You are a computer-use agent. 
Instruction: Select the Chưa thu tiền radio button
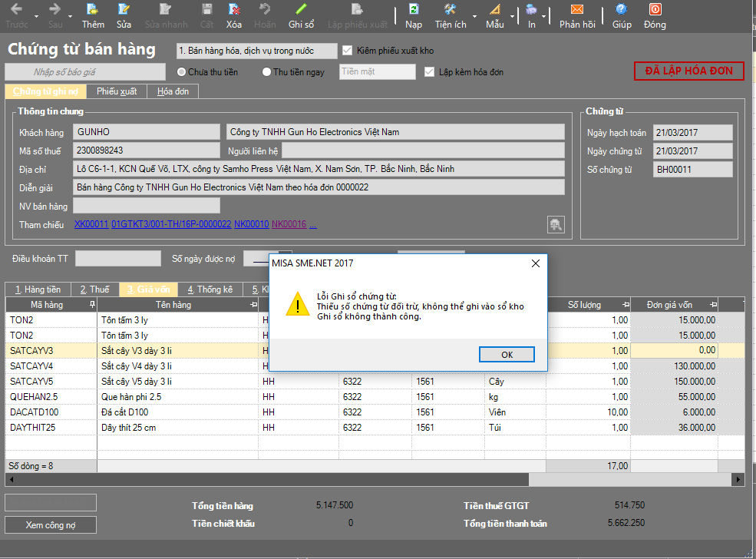click(x=182, y=72)
